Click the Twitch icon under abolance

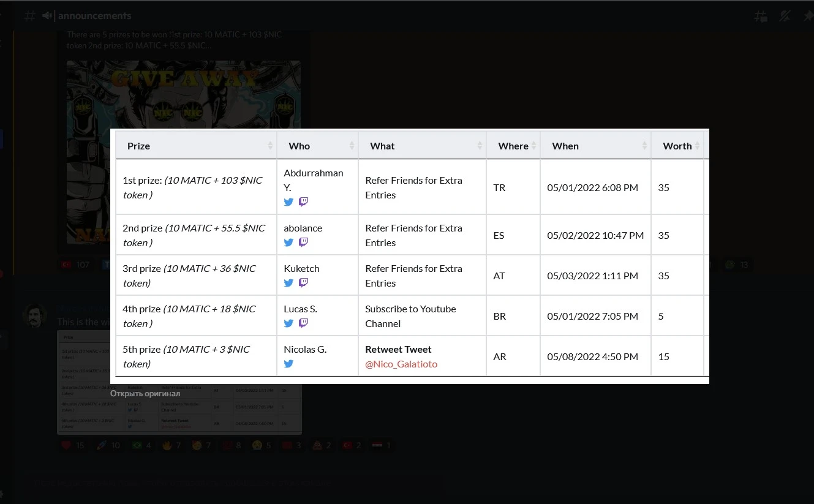pyautogui.click(x=303, y=243)
